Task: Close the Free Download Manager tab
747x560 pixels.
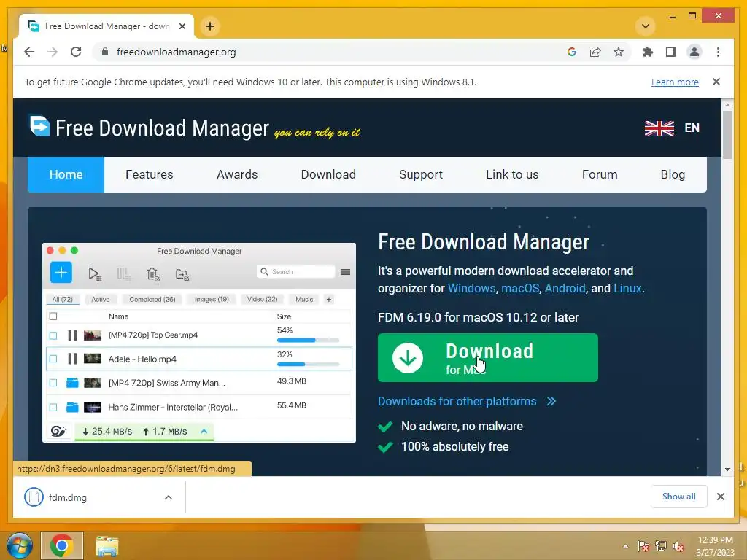Action: [182, 26]
